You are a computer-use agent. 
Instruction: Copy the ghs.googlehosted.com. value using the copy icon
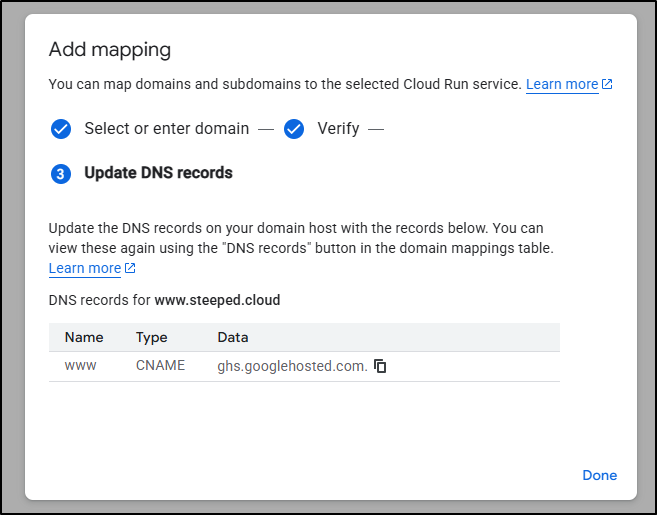click(380, 366)
